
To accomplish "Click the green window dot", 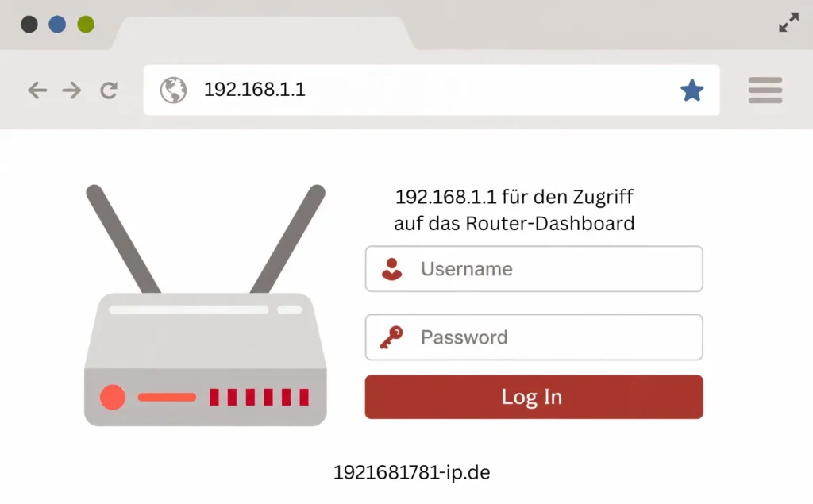I will [86, 25].
